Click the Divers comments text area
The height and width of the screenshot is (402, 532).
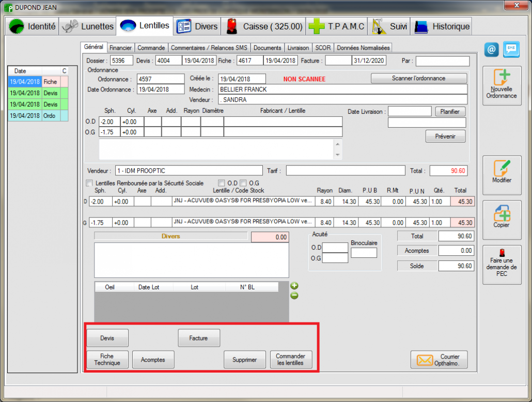pos(191,260)
